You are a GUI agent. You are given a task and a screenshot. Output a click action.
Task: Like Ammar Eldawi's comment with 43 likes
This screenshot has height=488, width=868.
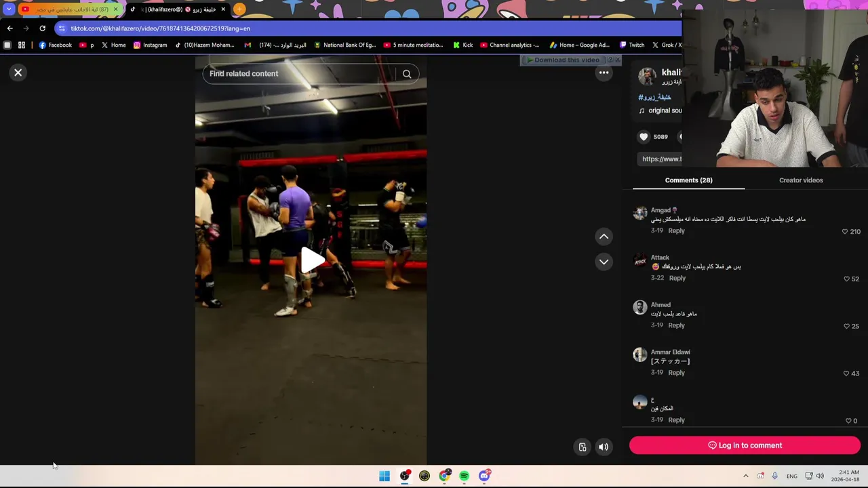[x=846, y=374]
